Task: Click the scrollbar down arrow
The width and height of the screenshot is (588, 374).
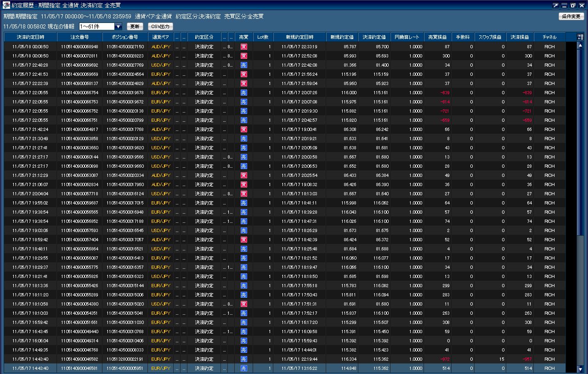Action: 580,369
